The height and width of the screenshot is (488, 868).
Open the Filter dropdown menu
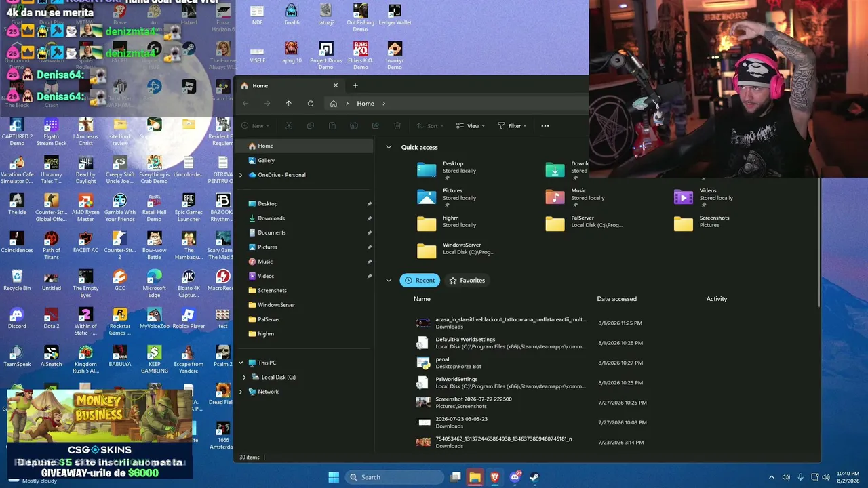click(512, 125)
